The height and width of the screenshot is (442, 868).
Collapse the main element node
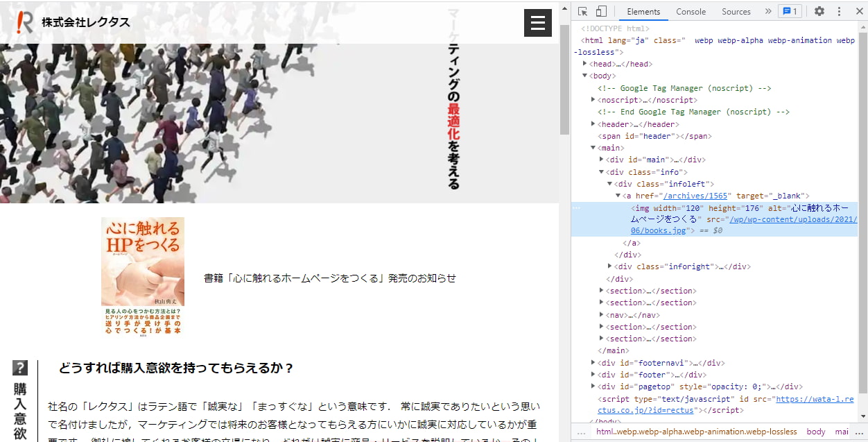(593, 148)
